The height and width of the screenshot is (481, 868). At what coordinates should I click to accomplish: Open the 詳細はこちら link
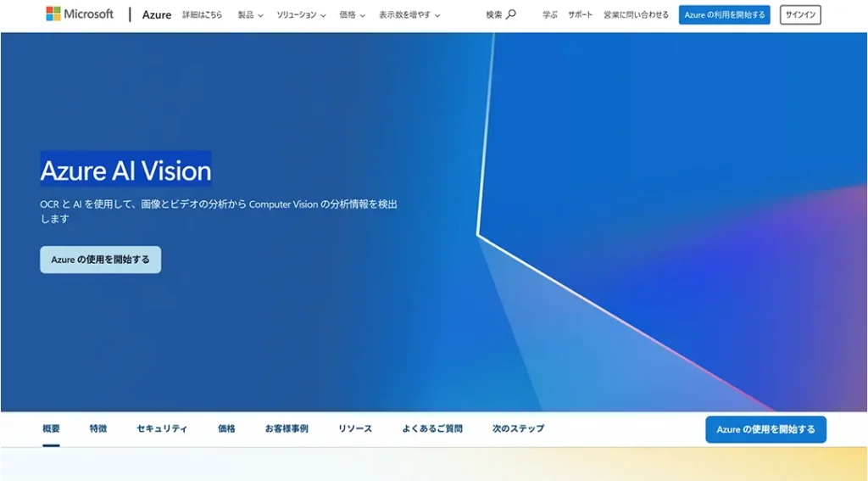(x=202, y=15)
